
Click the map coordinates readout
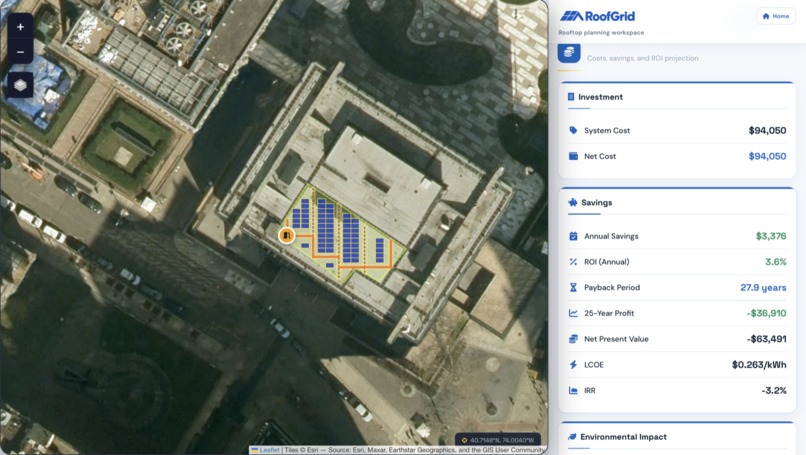tap(498, 440)
